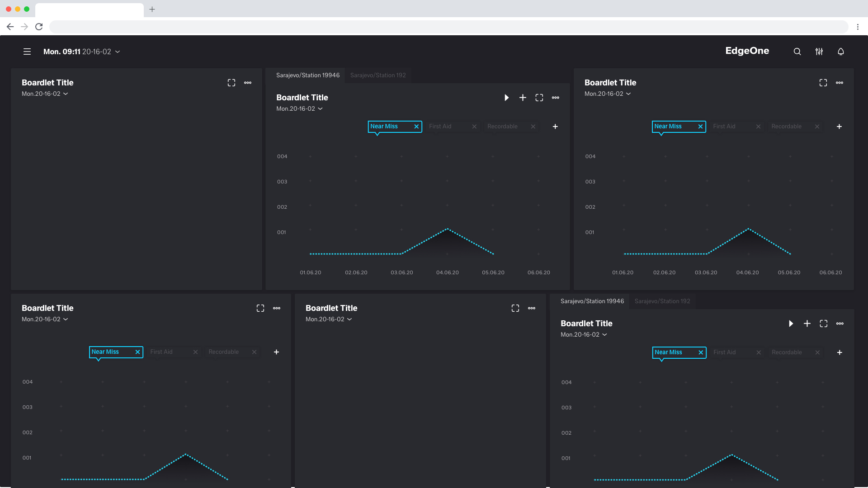Fullscreen the bottom-middle Boardlet

pos(515,308)
